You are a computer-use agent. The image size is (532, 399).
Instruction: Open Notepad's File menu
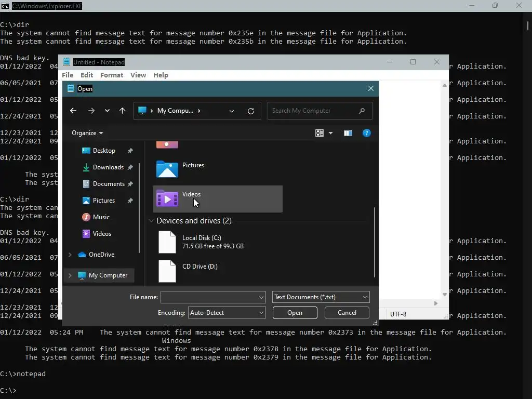(68, 75)
